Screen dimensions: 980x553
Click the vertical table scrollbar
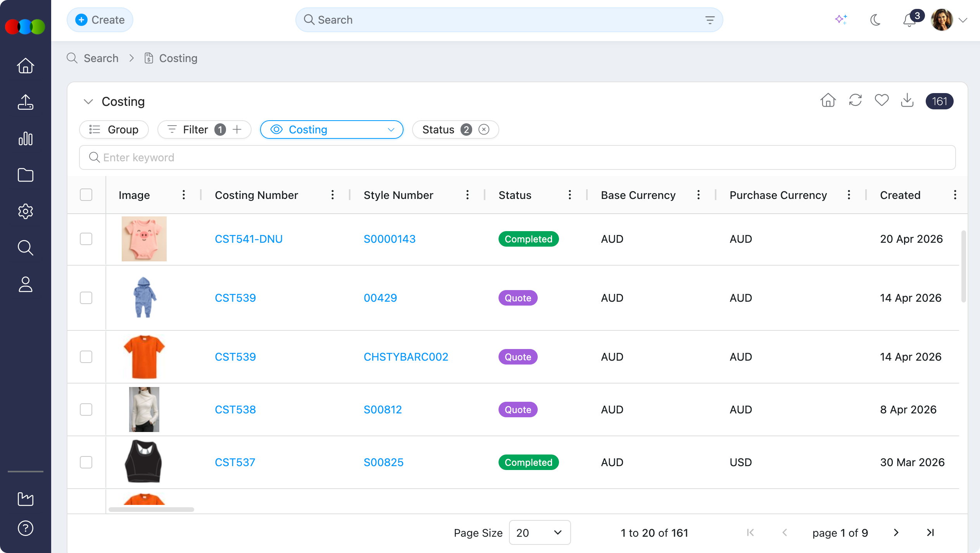964,266
